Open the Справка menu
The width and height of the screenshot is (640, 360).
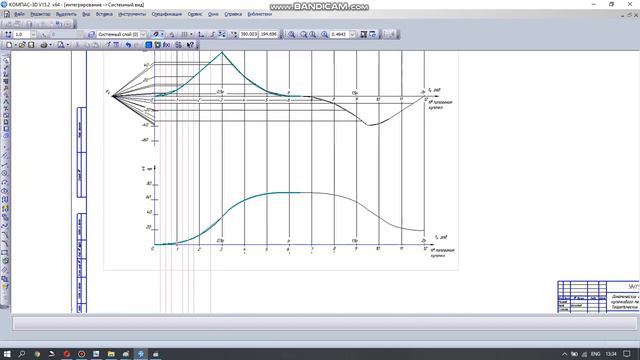[233, 14]
